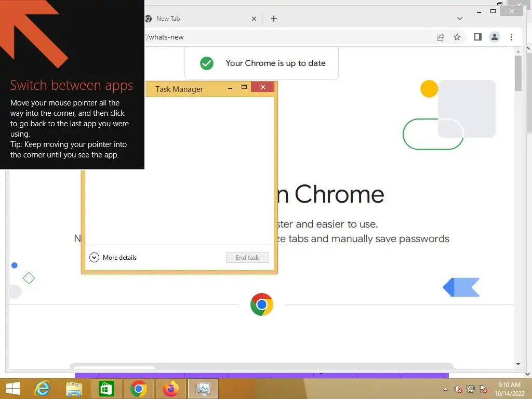Show hidden system tray icons

tap(445, 389)
